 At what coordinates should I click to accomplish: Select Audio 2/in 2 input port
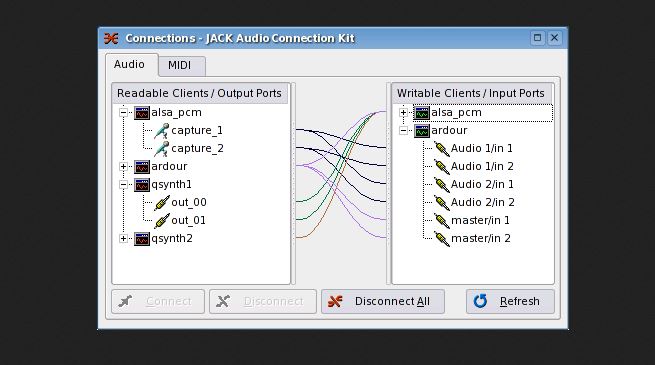coord(482,203)
